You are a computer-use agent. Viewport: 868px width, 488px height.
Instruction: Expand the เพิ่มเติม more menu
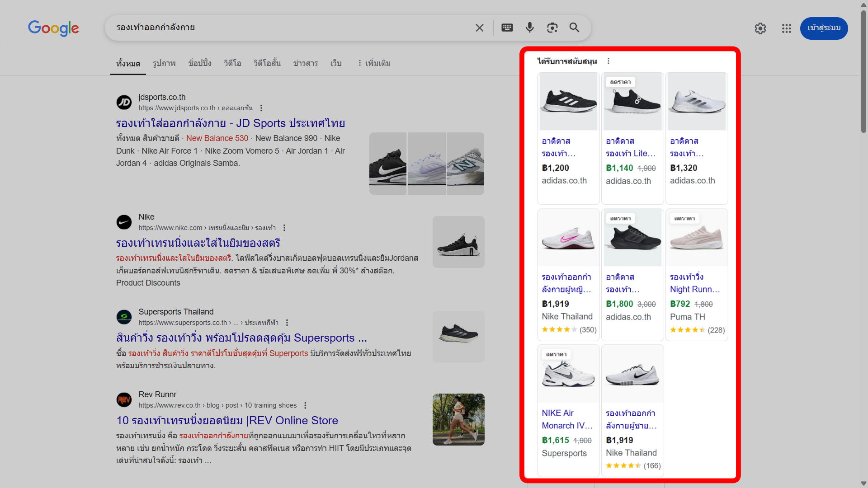coord(374,63)
